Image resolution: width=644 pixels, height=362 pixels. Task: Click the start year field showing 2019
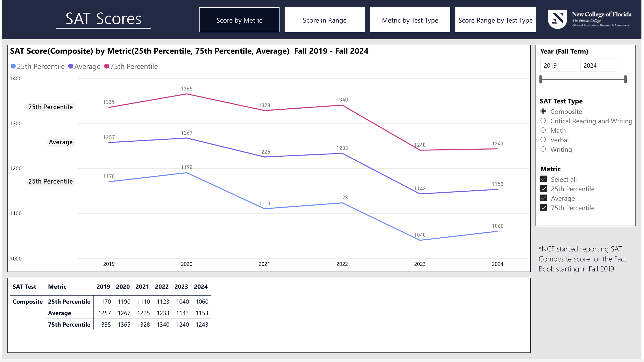tap(558, 65)
